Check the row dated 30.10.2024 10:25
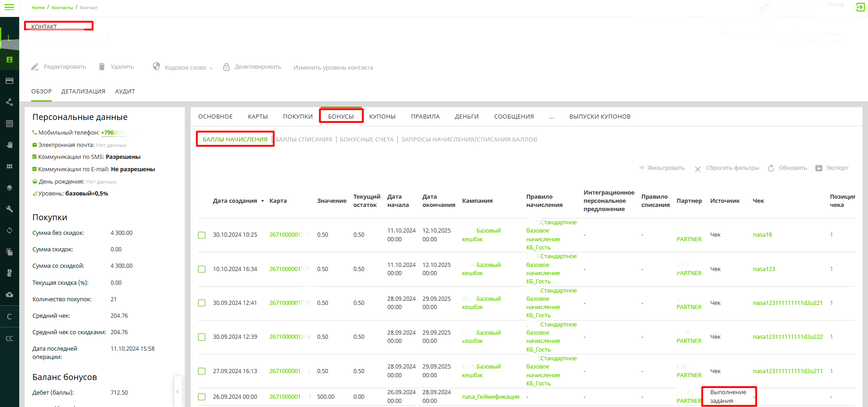This screenshot has width=868, height=407. pos(202,235)
